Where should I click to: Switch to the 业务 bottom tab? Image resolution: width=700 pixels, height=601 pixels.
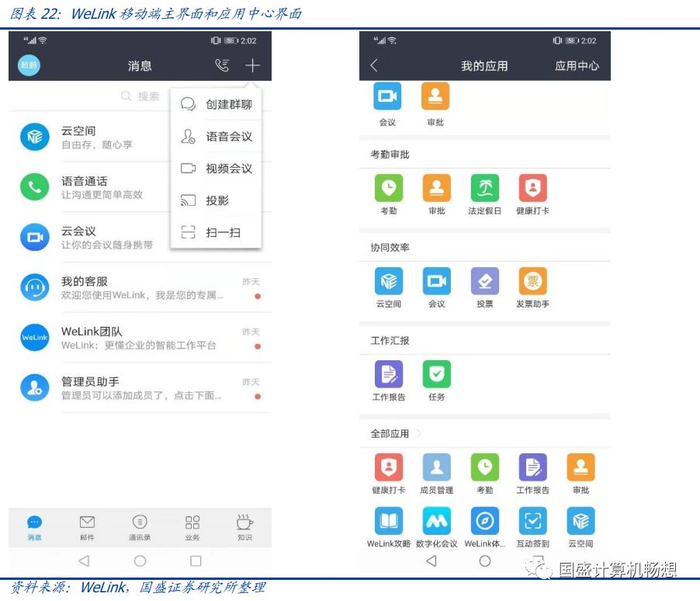[192, 527]
